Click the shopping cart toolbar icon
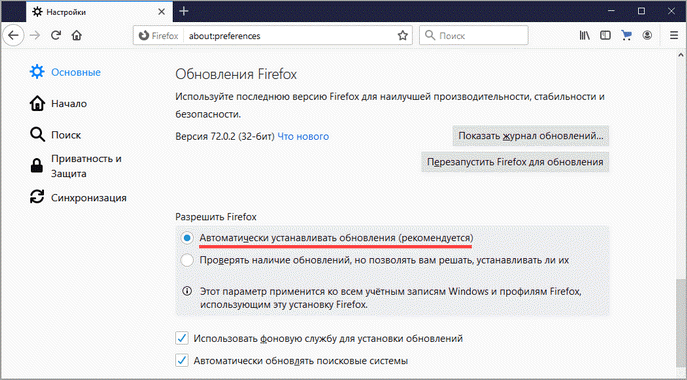The image size is (687, 380). click(627, 36)
